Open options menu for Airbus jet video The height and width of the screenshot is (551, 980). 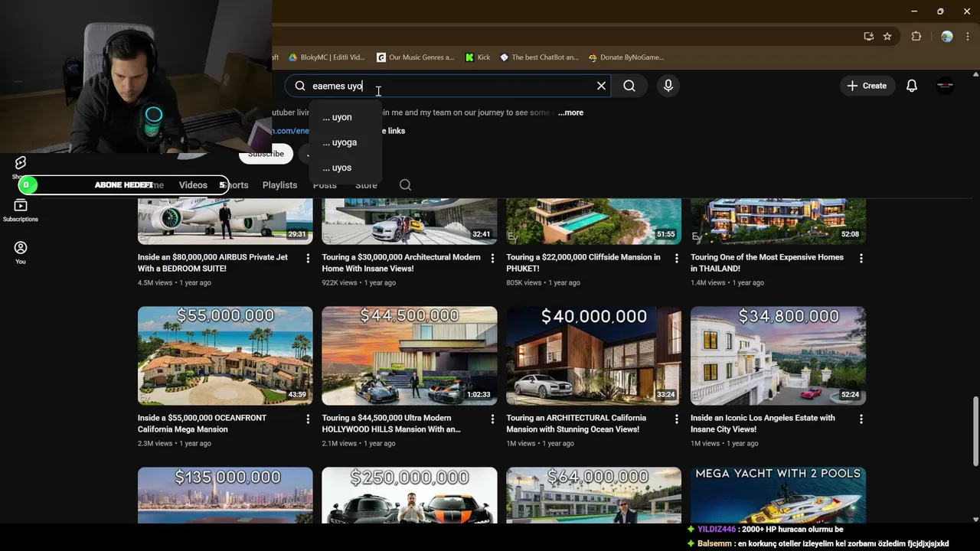pyautogui.click(x=308, y=259)
